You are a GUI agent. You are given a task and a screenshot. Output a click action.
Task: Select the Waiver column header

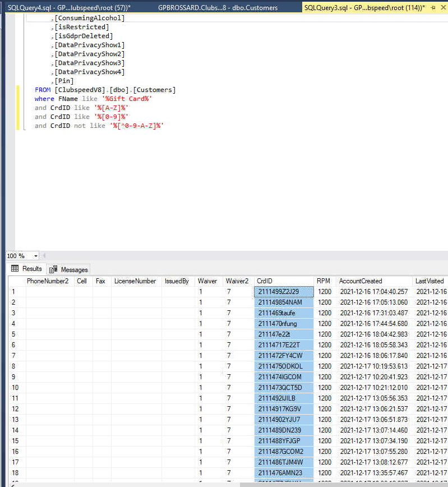[x=207, y=281]
